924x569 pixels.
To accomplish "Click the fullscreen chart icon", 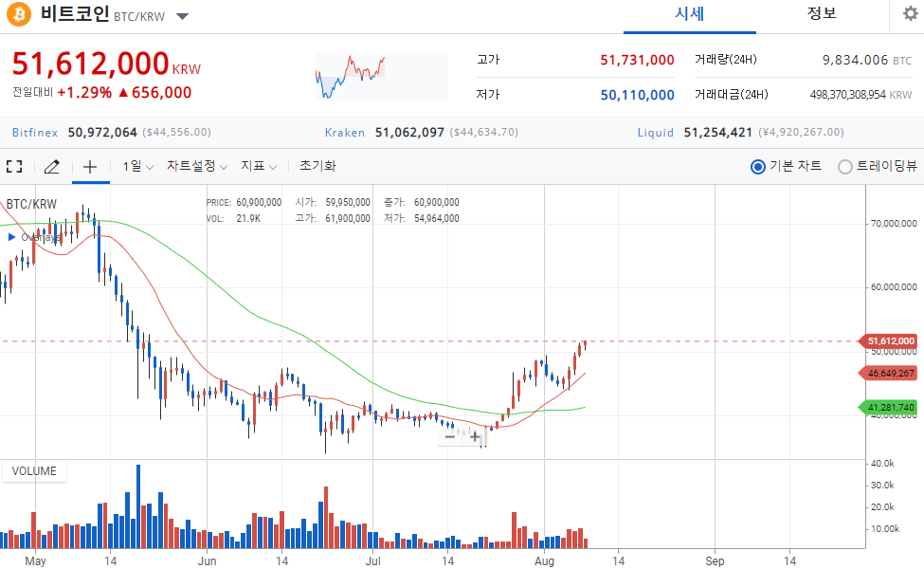I will click(14, 166).
